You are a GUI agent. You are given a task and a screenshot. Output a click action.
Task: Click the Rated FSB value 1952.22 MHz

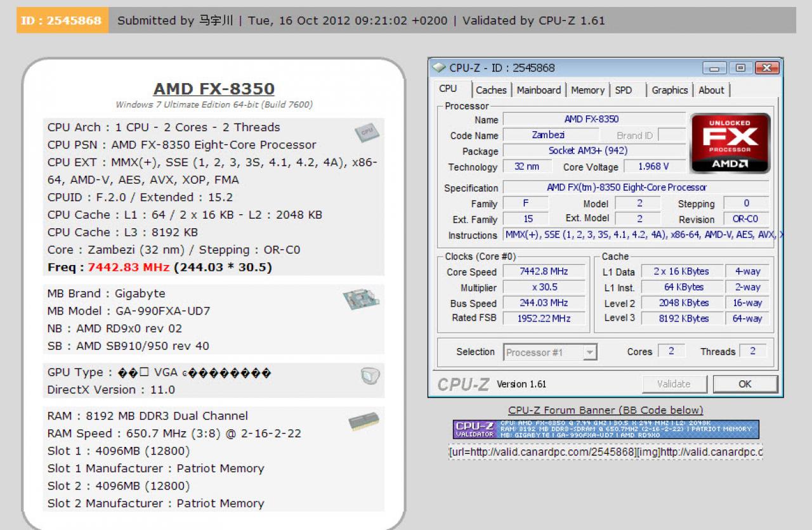click(544, 318)
